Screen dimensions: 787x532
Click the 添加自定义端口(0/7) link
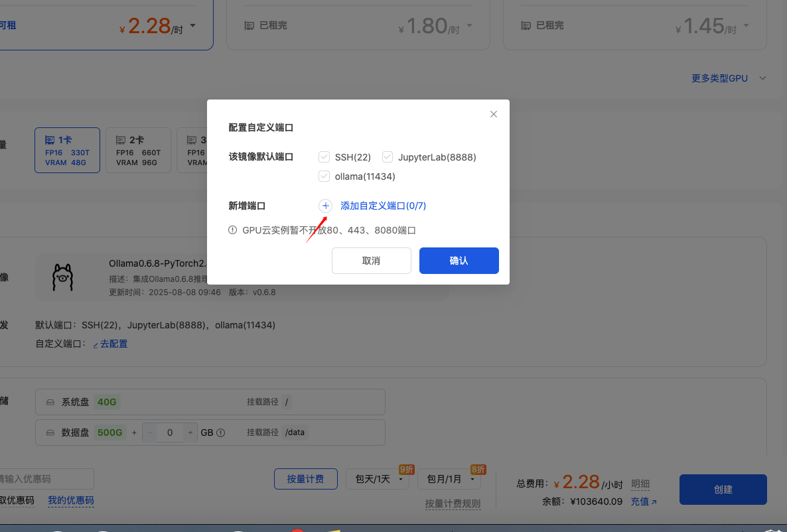coord(383,206)
